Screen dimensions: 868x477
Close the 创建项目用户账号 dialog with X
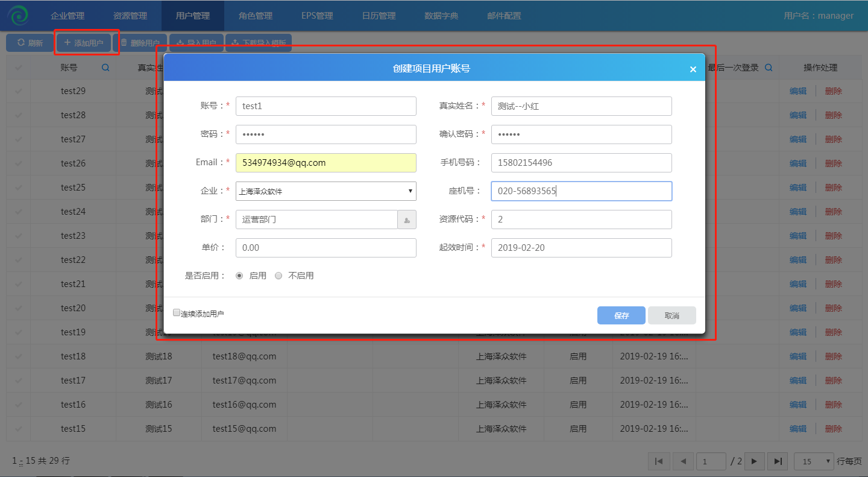click(693, 69)
